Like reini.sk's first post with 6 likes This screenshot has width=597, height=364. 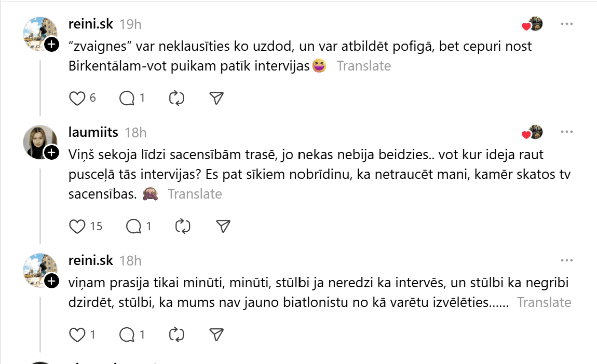click(77, 98)
